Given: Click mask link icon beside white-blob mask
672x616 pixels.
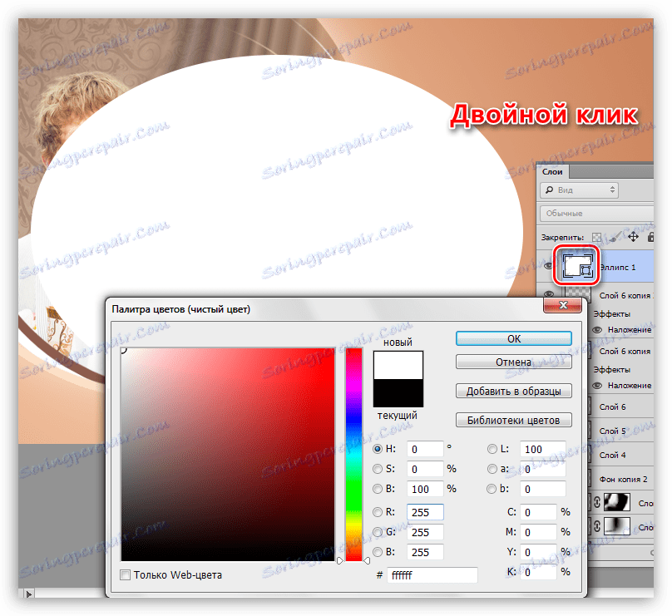Looking at the screenshot, I should [x=597, y=502].
